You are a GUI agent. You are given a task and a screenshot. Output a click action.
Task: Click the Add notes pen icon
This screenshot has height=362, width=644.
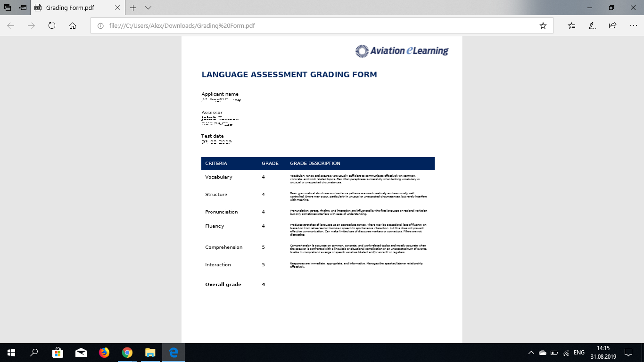592,26
